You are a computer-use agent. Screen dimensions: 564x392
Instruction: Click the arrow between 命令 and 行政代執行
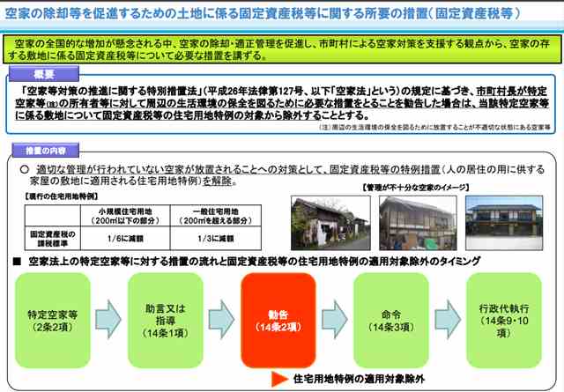coord(449,315)
